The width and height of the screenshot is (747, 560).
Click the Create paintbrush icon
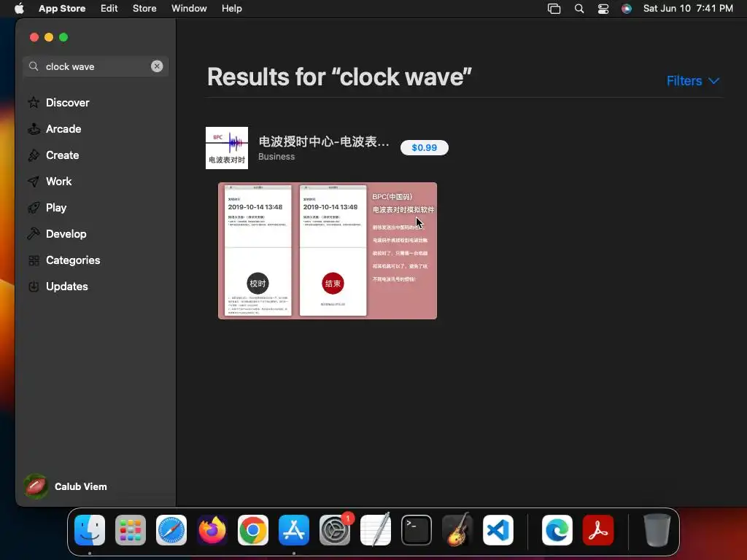click(34, 155)
